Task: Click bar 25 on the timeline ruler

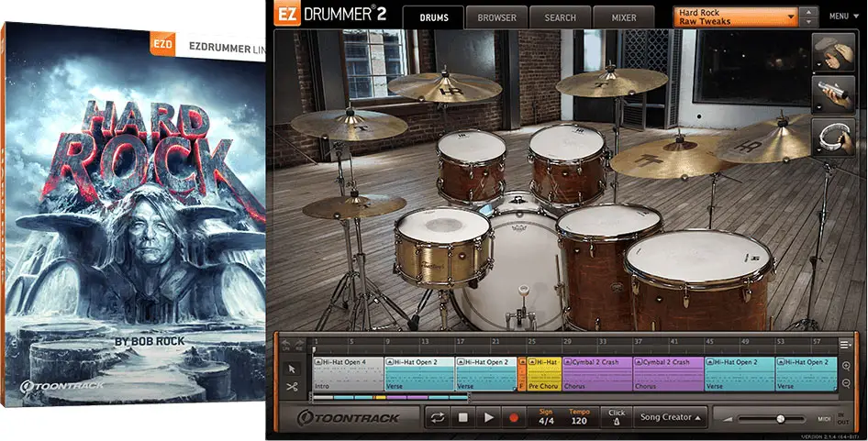Action: 531,342
